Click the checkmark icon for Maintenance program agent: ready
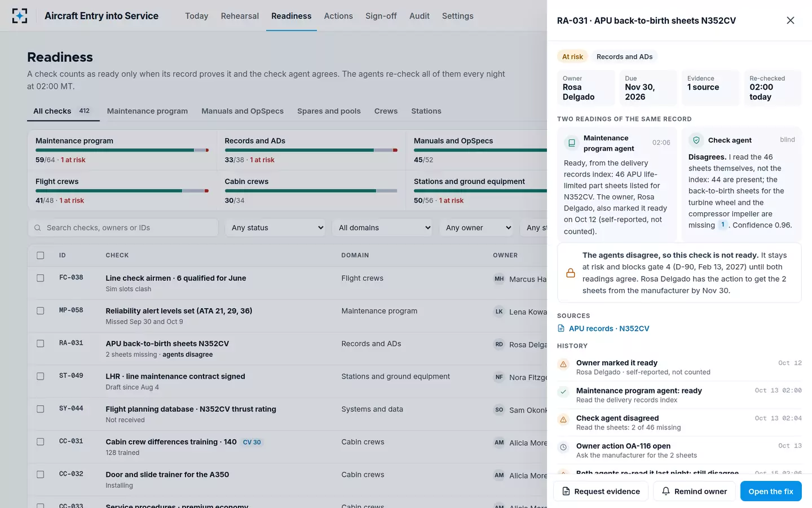Screen dimensions: 812x508 (x=563, y=392)
